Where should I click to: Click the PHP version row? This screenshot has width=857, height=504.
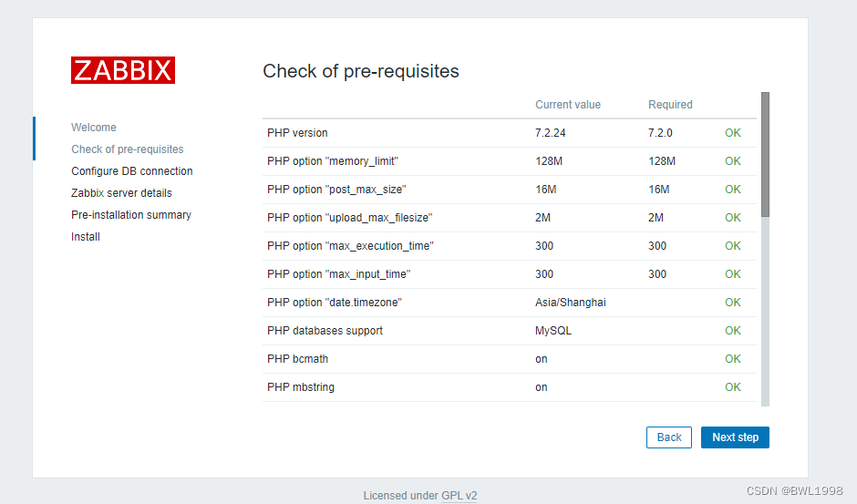click(x=510, y=133)
